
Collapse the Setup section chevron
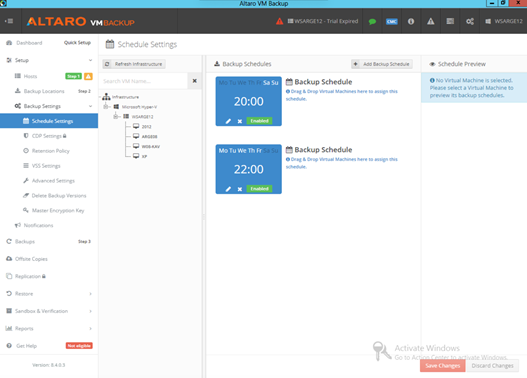[x=90, y=60]
